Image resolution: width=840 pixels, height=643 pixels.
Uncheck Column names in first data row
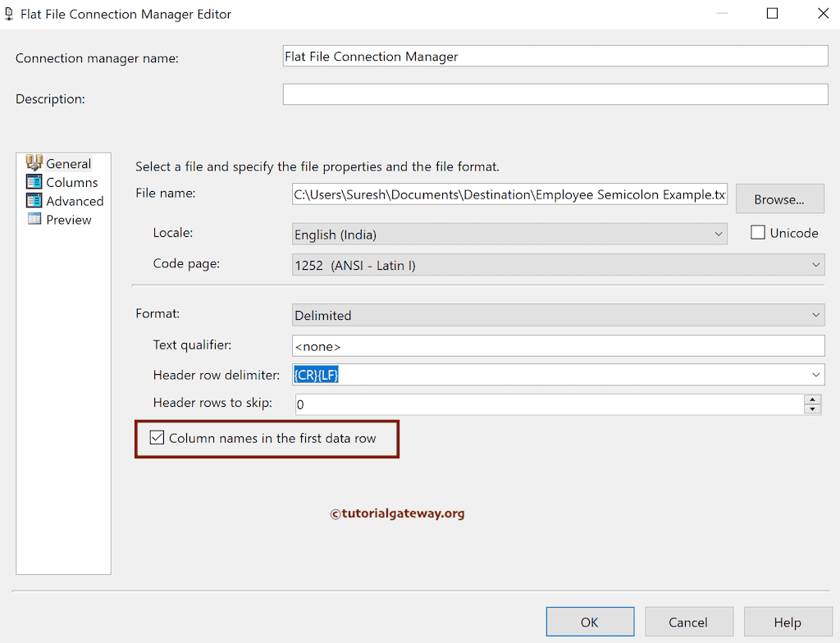(157, 438)
